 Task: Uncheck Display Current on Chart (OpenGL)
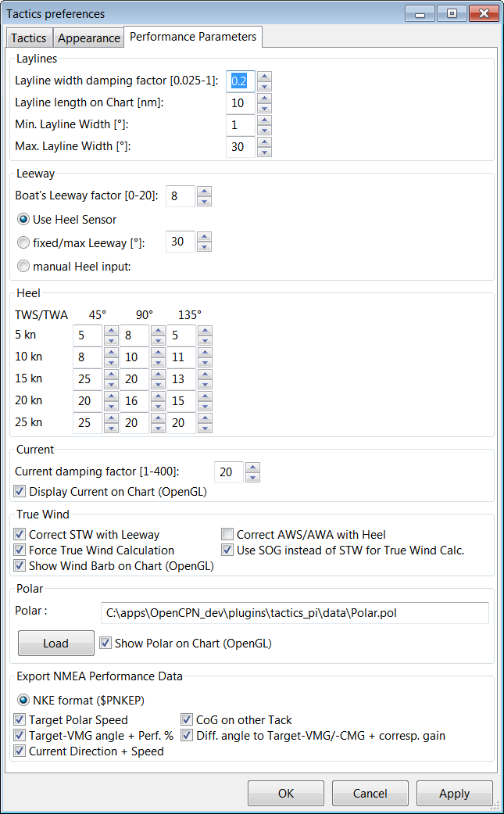coord(20,492)
